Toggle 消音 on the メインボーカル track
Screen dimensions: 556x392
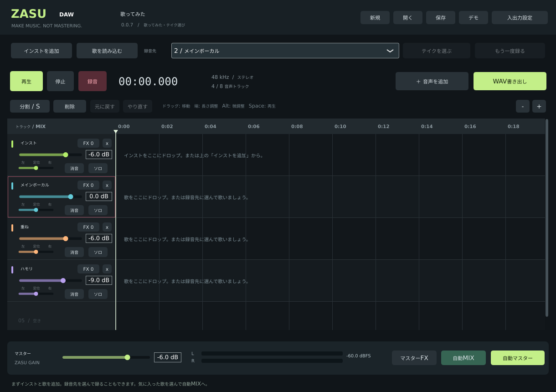74,210
